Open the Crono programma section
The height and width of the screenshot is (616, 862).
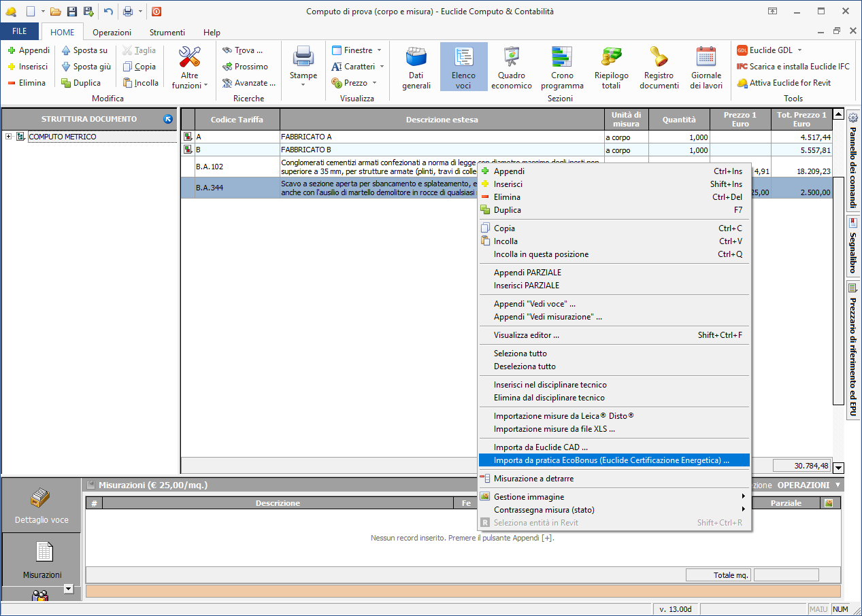click(x=562, y=67)
